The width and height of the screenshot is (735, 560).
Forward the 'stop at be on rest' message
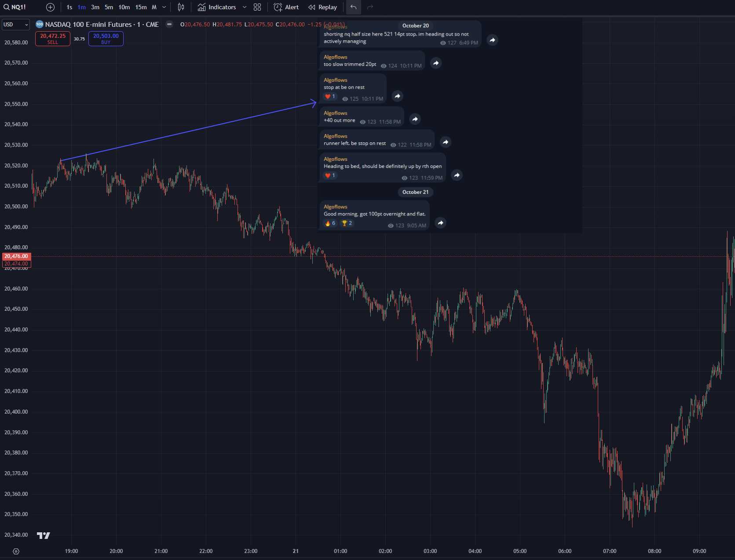click(398, 96)
